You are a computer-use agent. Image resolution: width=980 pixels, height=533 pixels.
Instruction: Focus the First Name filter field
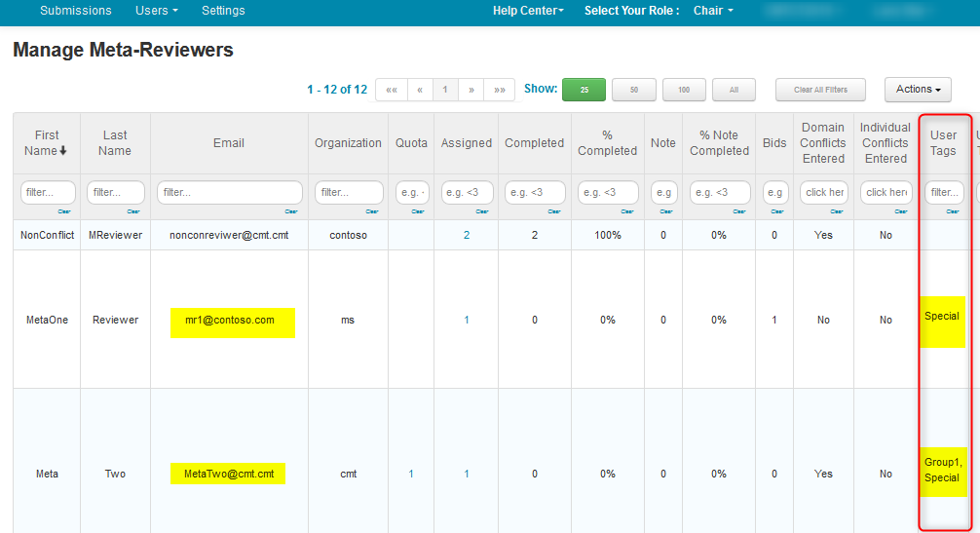(48, 193)
